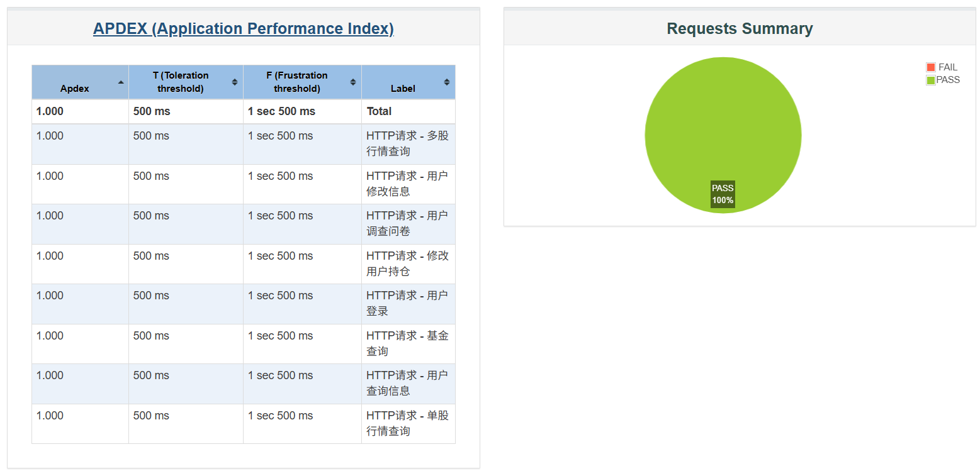The height and width of the screenshot is (476, 980).
Task: Toggle the FAIL legend swatch
Action: (x=931, y=67)
